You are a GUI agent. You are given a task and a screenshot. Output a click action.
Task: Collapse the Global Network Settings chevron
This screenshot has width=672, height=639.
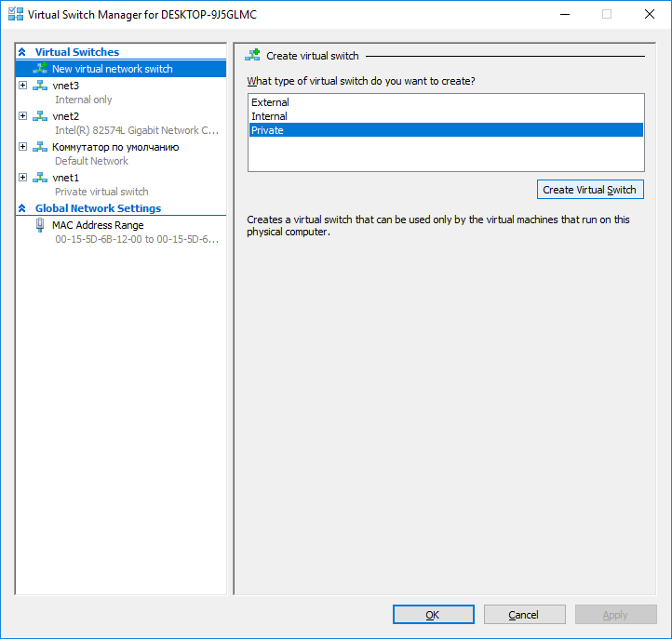click(22, 208)
